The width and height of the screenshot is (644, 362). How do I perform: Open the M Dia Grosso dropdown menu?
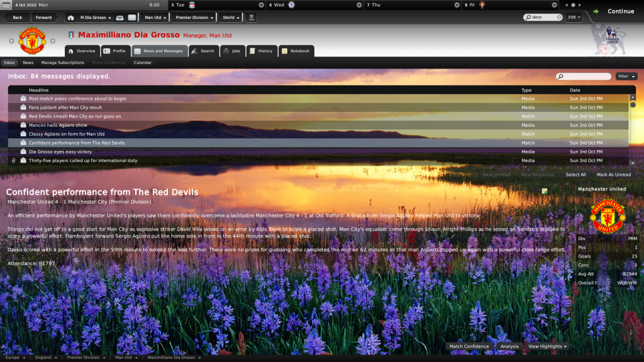[96, 18]
